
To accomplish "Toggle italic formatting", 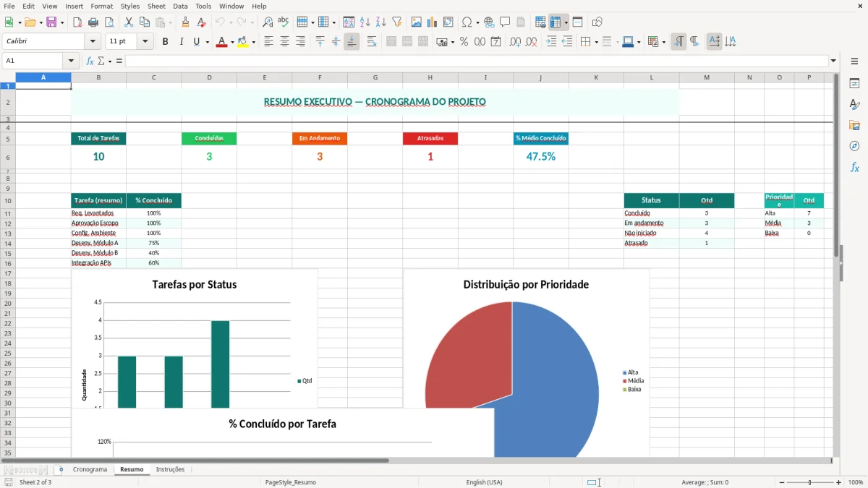I will 182,42.
